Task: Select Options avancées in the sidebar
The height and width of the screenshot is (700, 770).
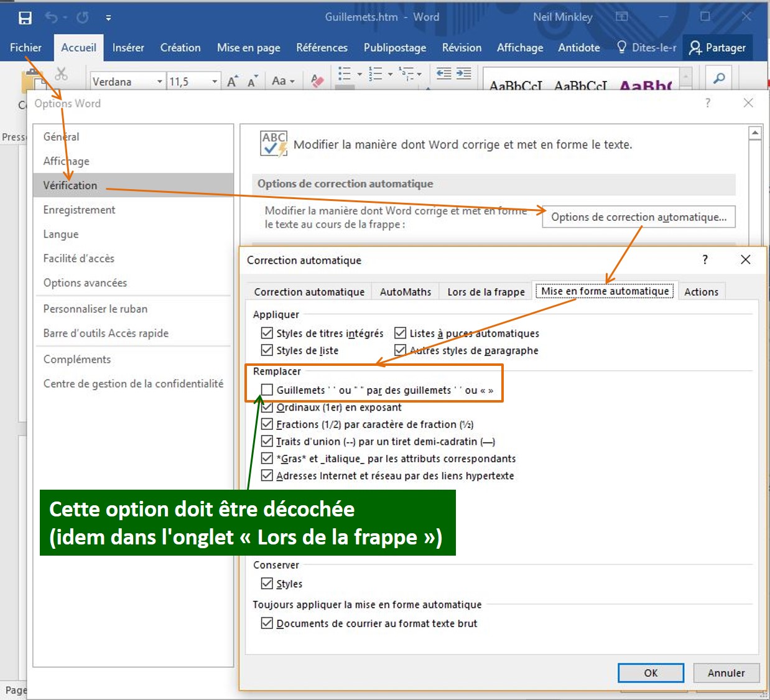Action: [x=85, y=283]
